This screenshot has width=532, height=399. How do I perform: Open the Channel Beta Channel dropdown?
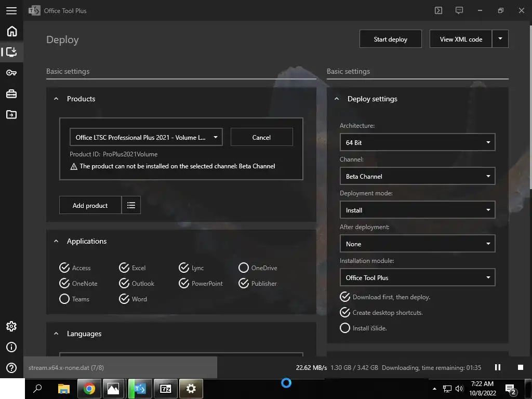coord(417,176)
